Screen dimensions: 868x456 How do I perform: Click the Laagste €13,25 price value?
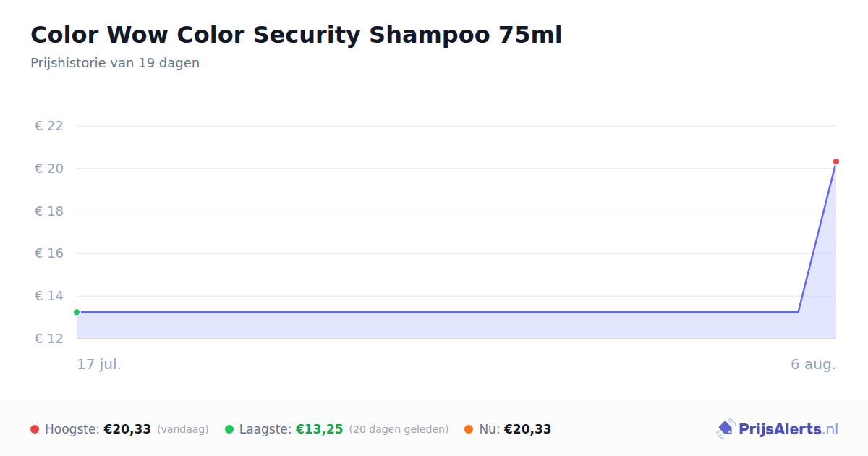point(319,429)
